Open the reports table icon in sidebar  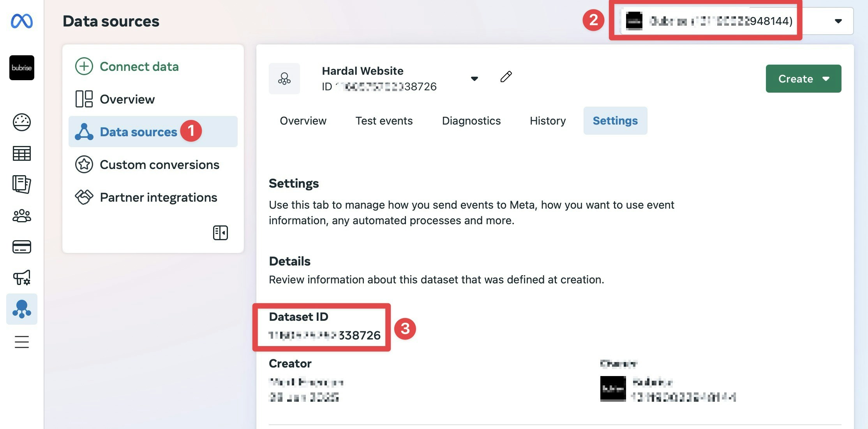coord(21,153)
